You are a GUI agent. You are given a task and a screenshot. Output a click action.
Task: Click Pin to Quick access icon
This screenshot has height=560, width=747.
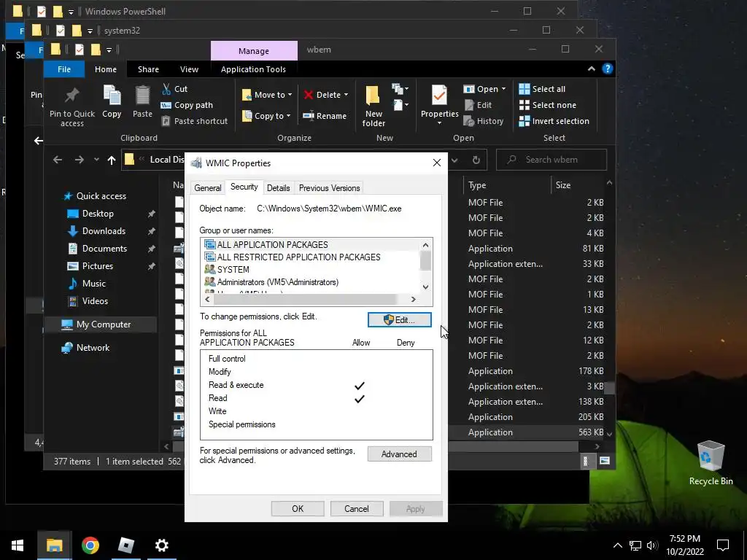(72, 106)
